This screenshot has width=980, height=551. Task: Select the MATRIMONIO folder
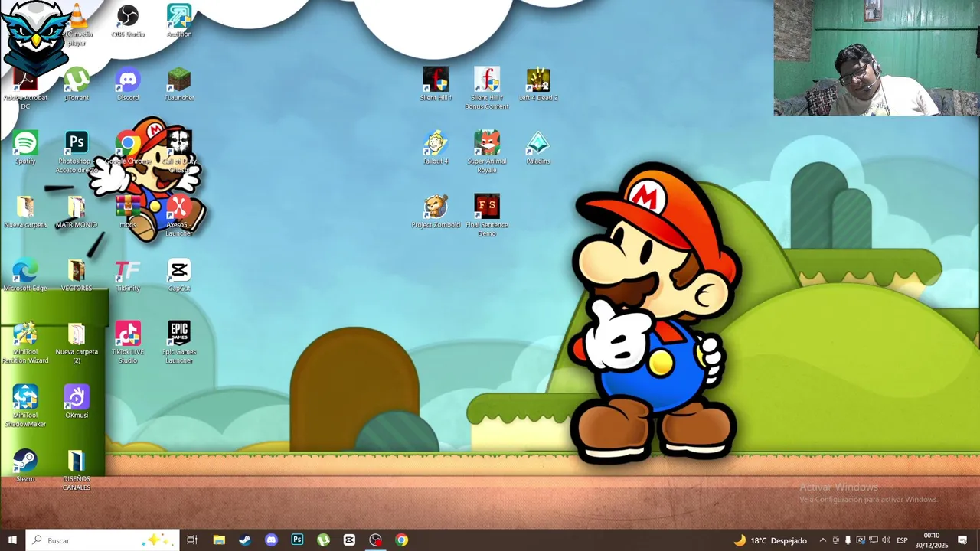coord(77,211)
